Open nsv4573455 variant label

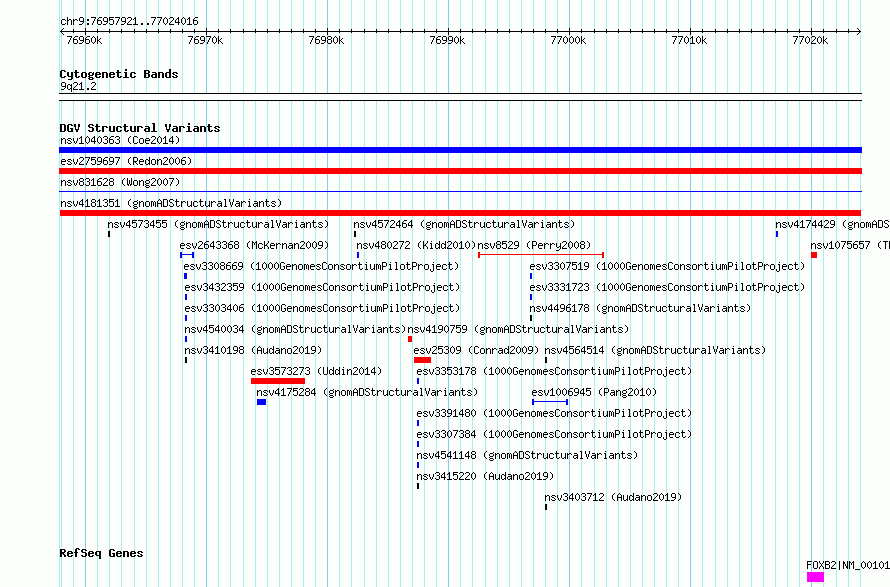[x=218, y=224]
